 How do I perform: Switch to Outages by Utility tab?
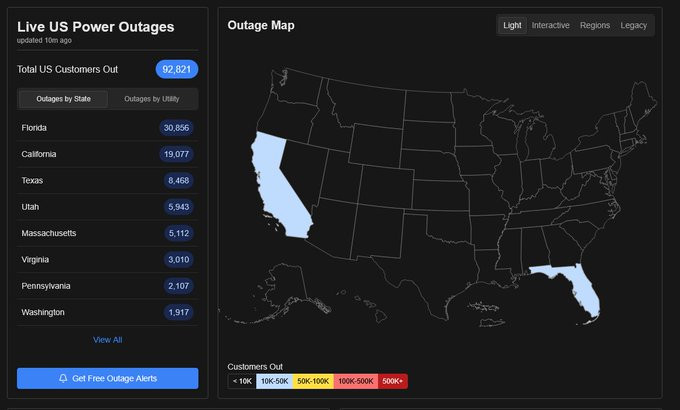151,99
